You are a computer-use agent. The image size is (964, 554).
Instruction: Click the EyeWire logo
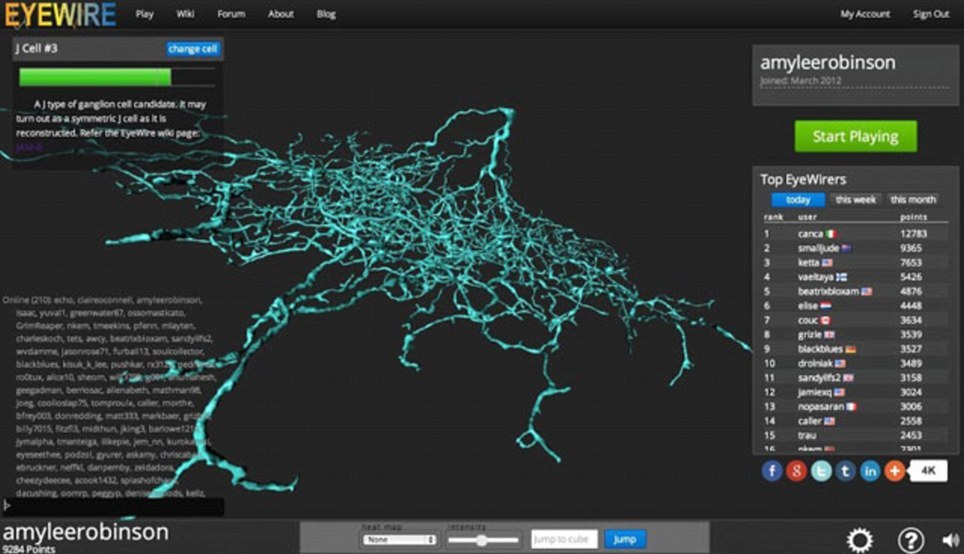(60, 15)
